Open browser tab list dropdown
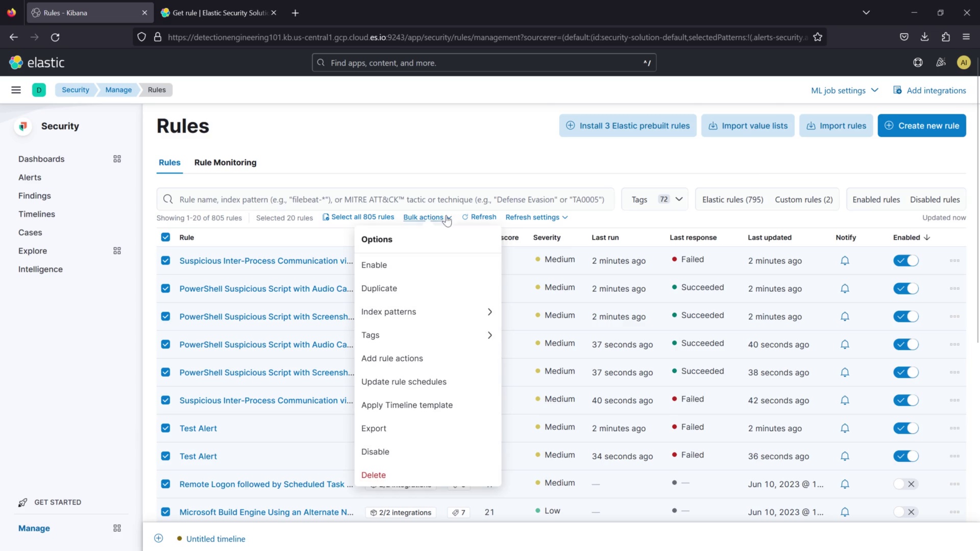This screenshot has width=980, height=551. (x=866, y=13)
